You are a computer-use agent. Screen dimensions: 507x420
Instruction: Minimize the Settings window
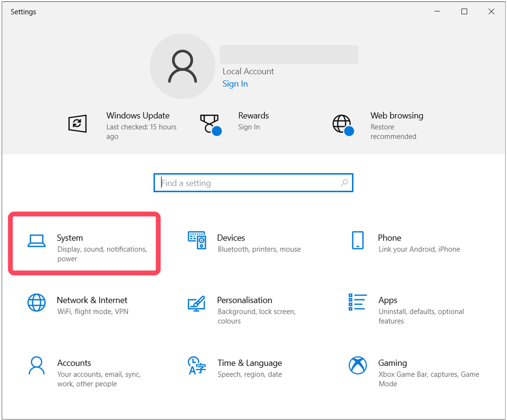(437, 11)
